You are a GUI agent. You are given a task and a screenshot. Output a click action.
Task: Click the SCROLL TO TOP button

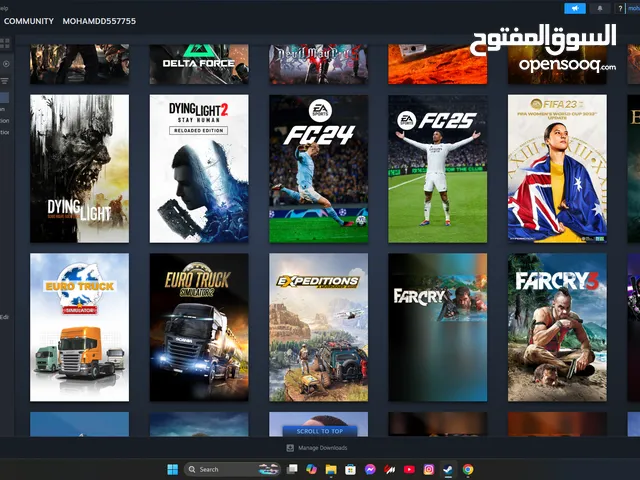tap(320, 431)
